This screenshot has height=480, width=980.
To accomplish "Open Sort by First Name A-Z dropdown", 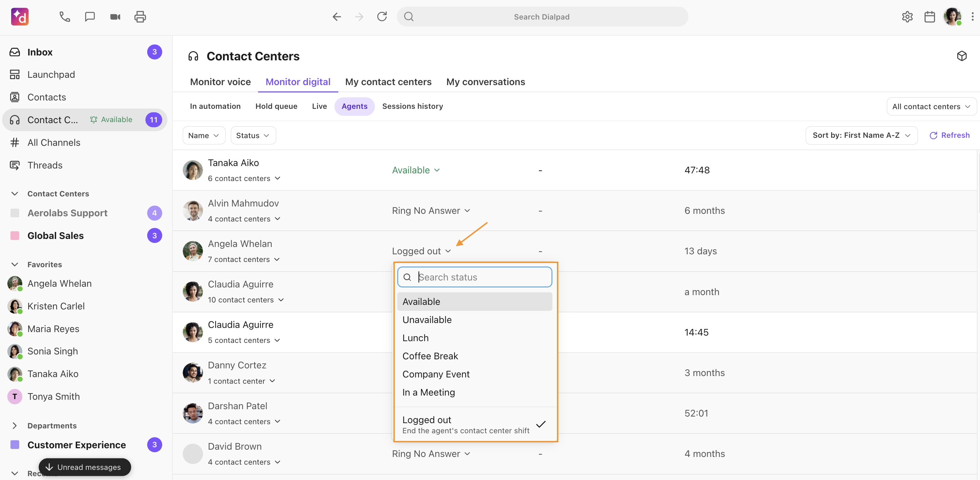I will [861, 135].
